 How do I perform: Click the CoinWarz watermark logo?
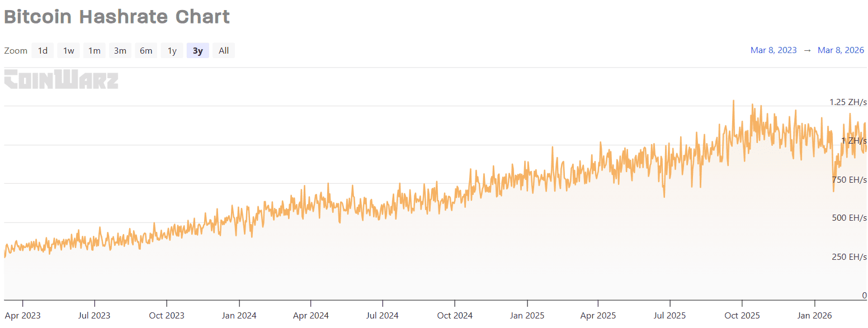click(x=61, y=79)
